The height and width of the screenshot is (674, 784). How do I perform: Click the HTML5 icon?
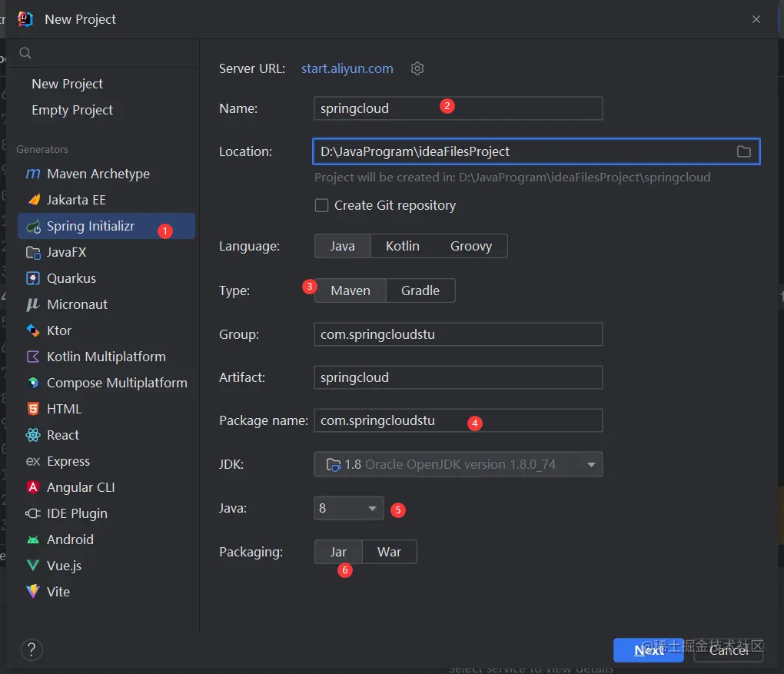point(33,409)
